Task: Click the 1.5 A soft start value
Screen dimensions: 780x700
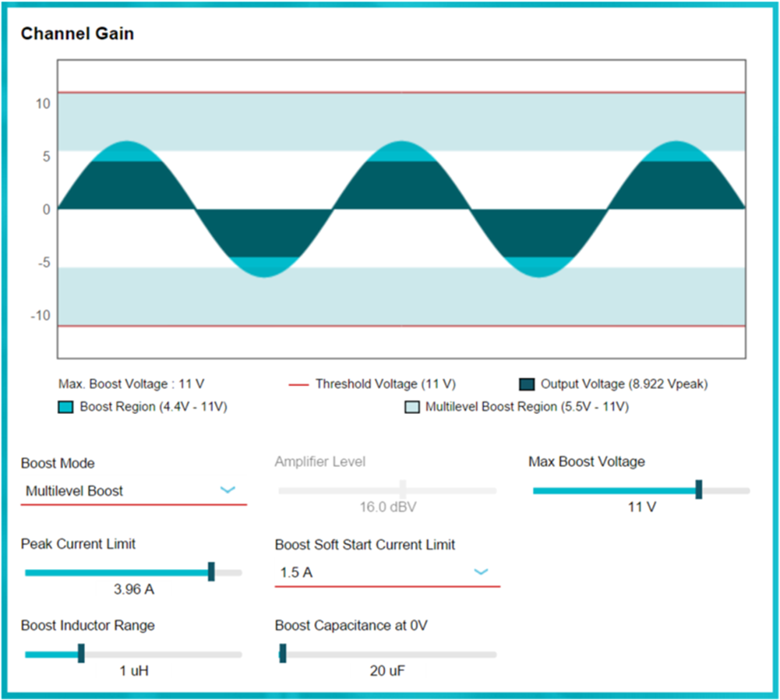Action: point(296,573)
